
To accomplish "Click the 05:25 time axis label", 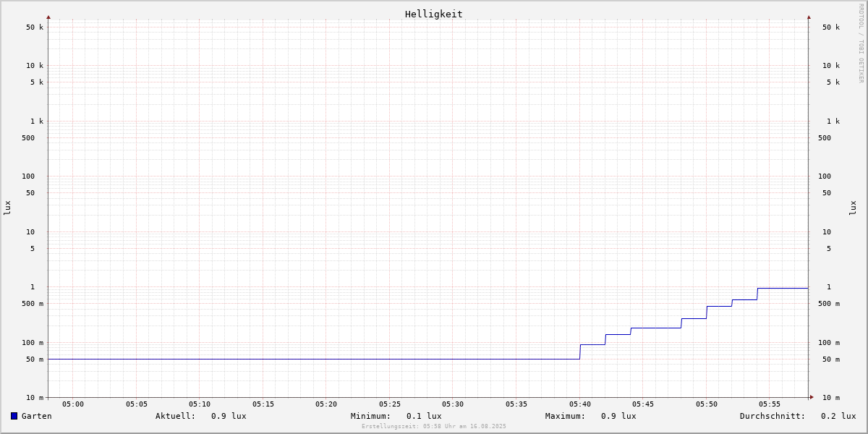I will click(390, 404).
